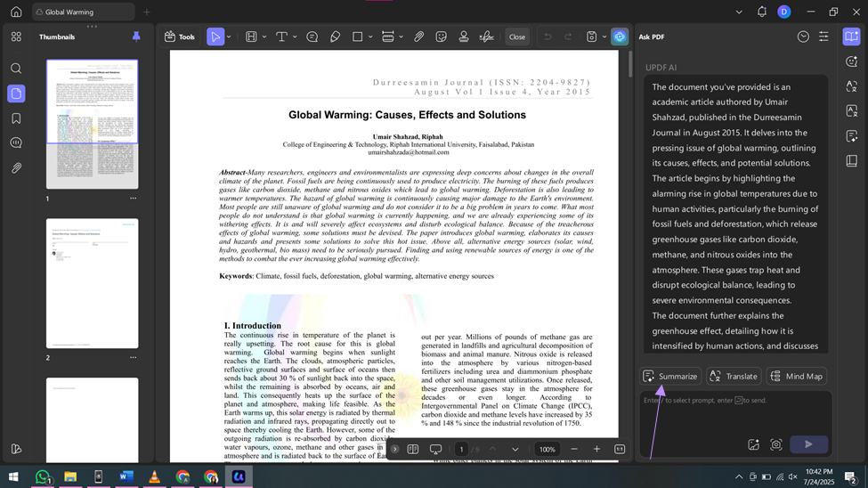Open File Explorer from the taskbar
Viewport: 868px width, 488px height.
coord(70,476)
